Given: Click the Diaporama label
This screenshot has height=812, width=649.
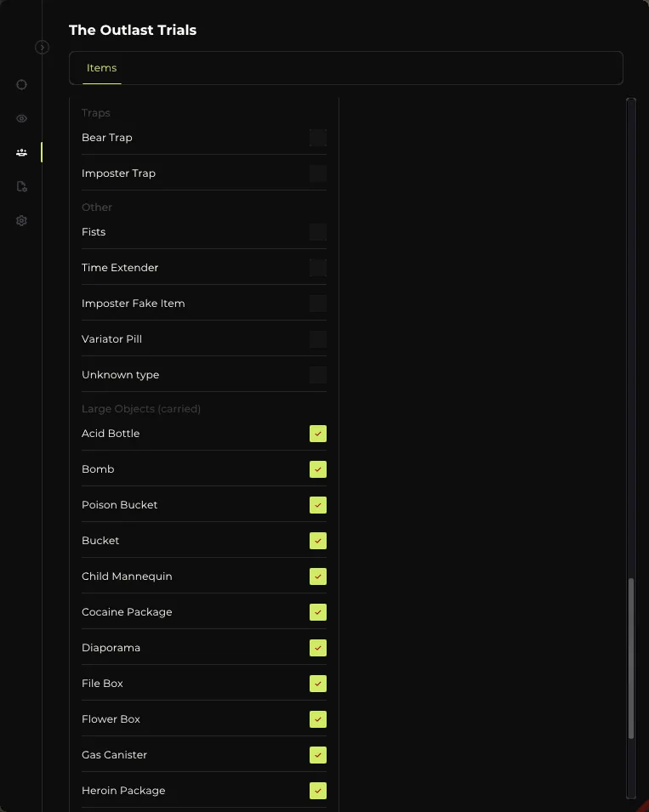Looking at the screenshot, I should click(111, 648).
